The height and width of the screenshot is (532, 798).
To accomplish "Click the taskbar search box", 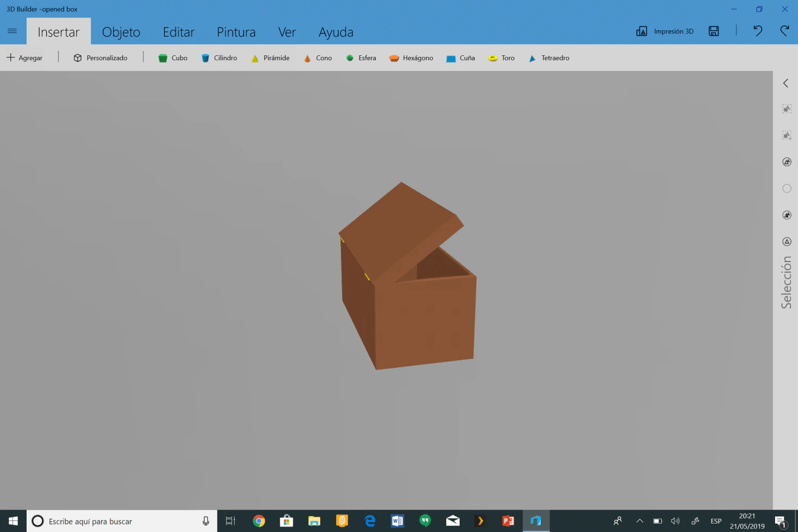I will tap(122, 521).
